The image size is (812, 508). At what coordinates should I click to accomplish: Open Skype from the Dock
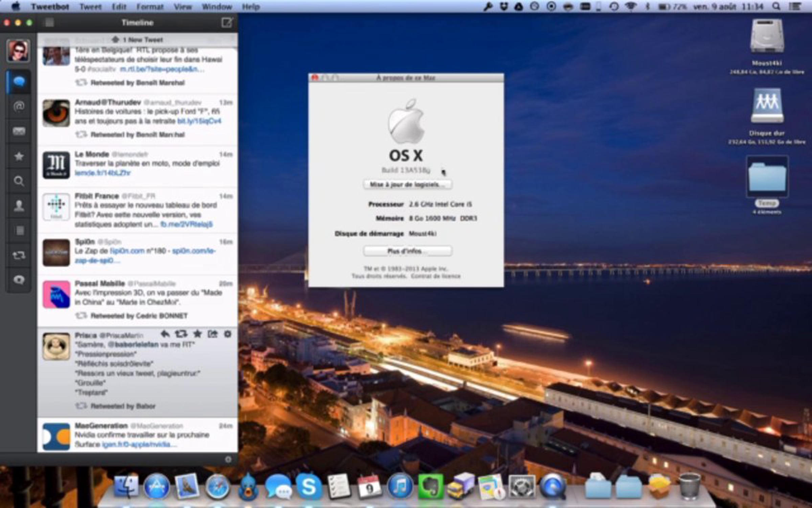tap(309, 487)
